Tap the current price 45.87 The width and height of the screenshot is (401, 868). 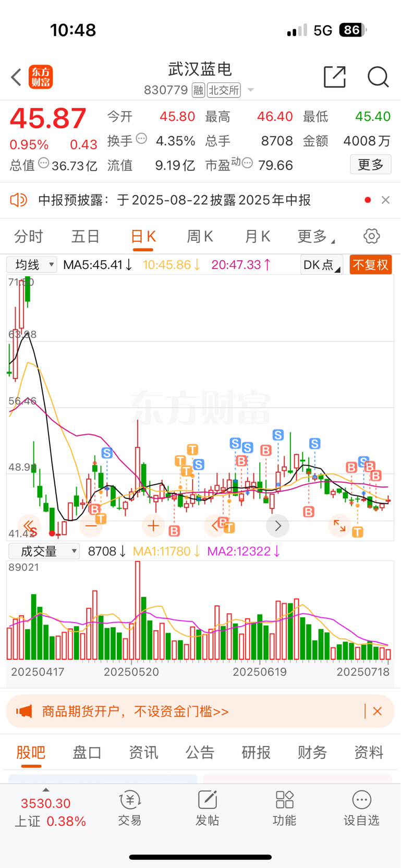point(48,118)
